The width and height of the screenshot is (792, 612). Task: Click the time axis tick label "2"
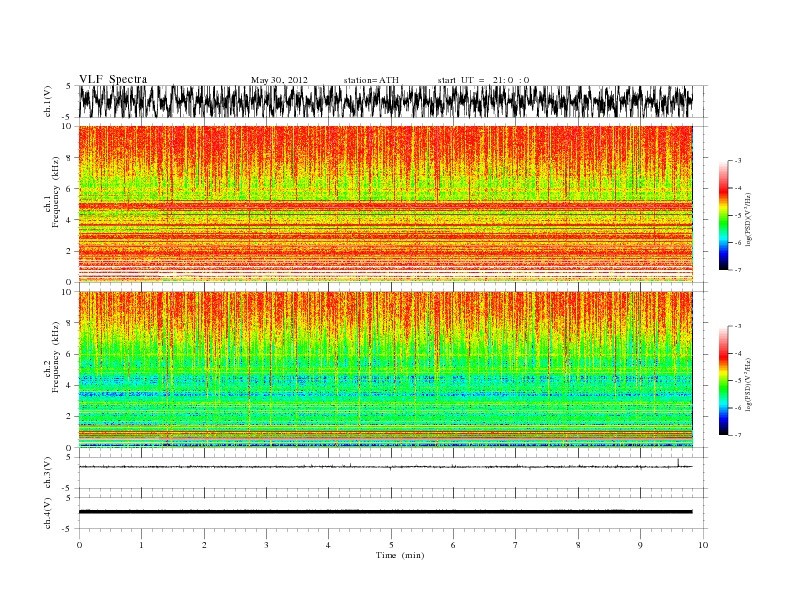tap(204, 545)
